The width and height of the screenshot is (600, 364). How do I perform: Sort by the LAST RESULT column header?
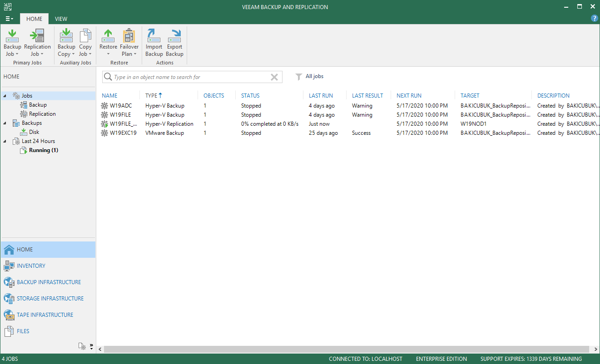pos(367,96)
